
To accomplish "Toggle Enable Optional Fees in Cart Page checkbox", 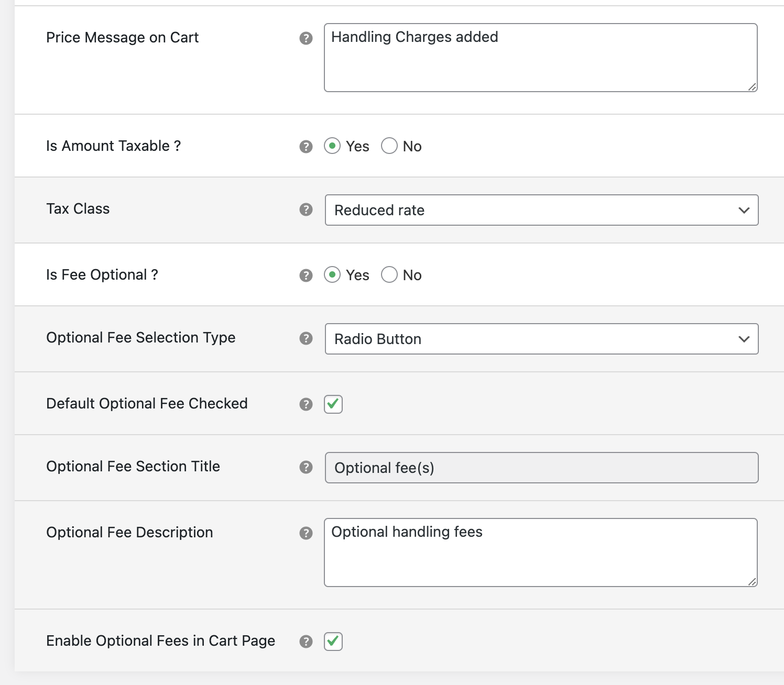I will point(333,642).
